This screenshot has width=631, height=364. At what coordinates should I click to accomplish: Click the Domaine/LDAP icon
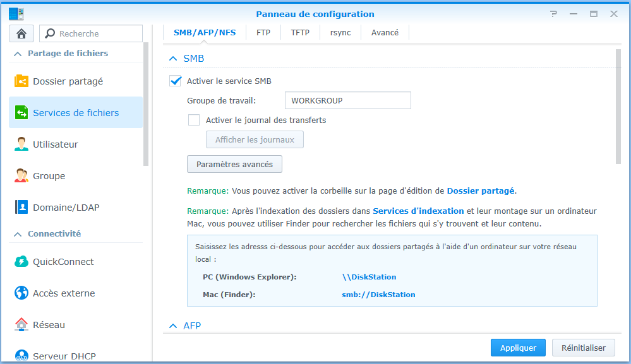21,208
